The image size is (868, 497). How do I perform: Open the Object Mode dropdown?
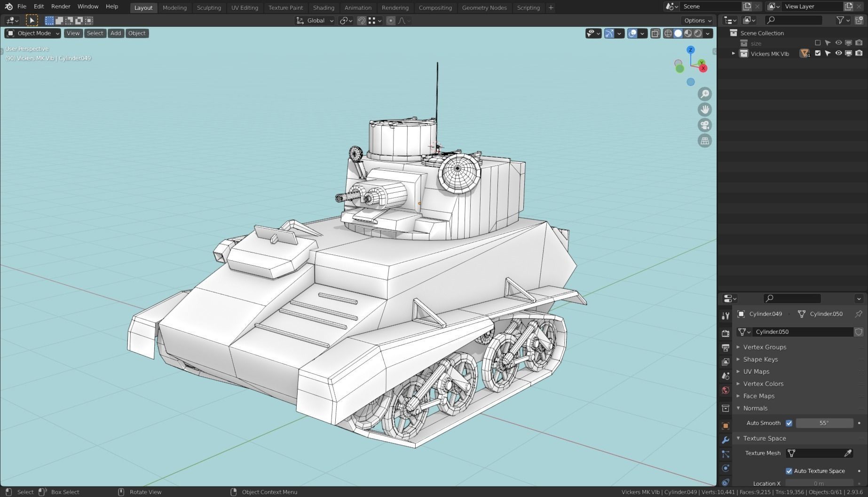(x=33, y=33)
